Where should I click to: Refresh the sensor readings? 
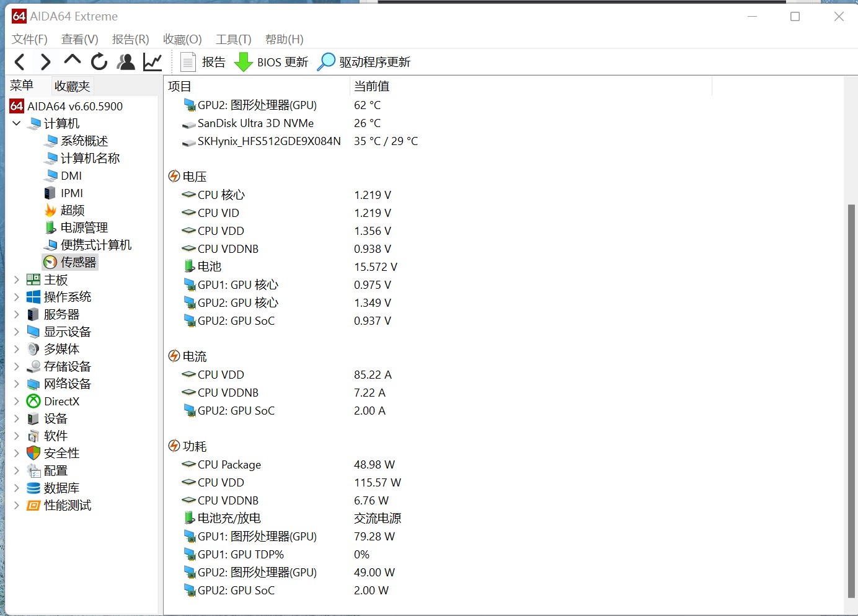click(x=99, y=62)
